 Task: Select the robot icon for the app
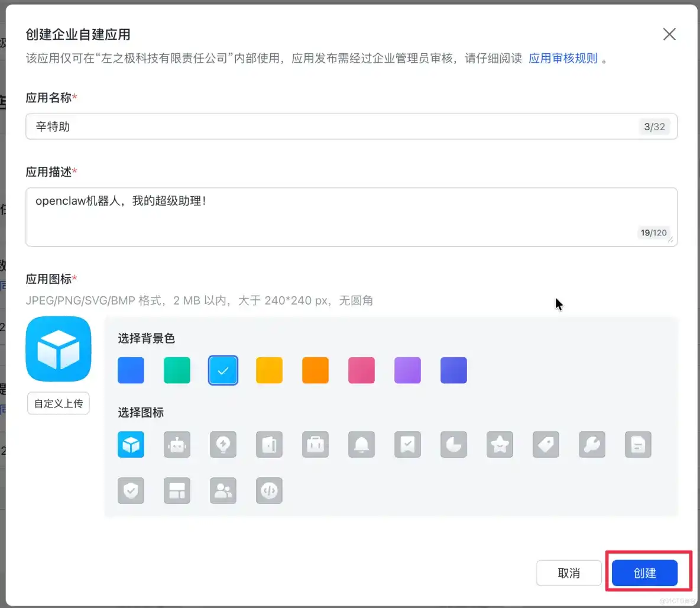[177, 445]
